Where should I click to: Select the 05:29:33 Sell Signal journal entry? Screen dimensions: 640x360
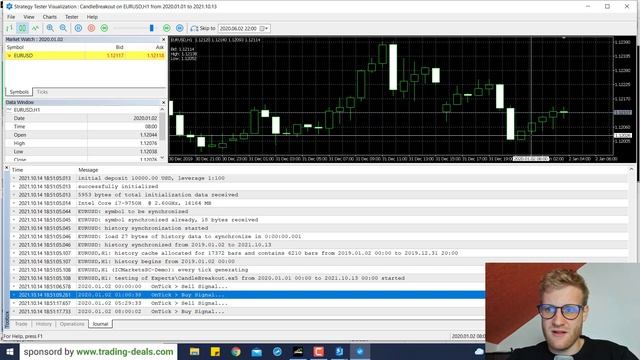[248, 303]
